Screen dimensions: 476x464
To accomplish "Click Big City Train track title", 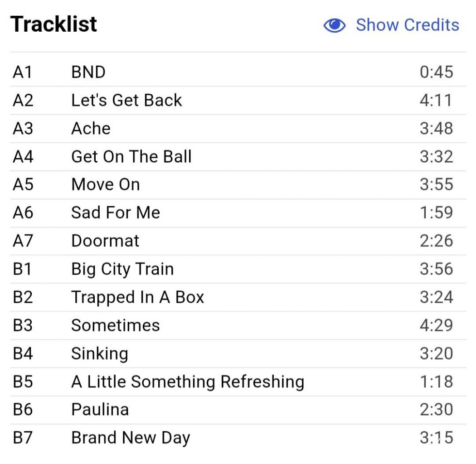I will (122, 269).
